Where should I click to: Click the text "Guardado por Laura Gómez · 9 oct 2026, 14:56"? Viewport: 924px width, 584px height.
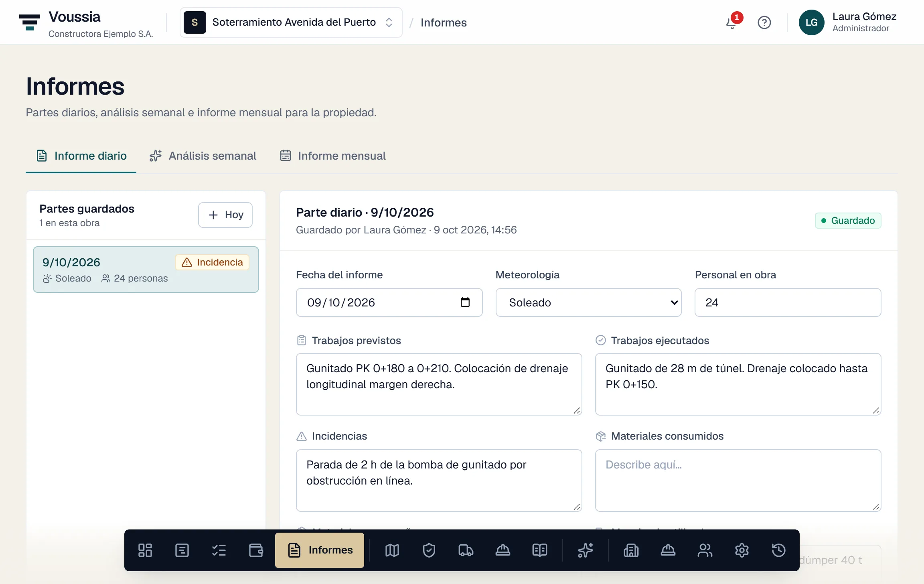point(406,230)
